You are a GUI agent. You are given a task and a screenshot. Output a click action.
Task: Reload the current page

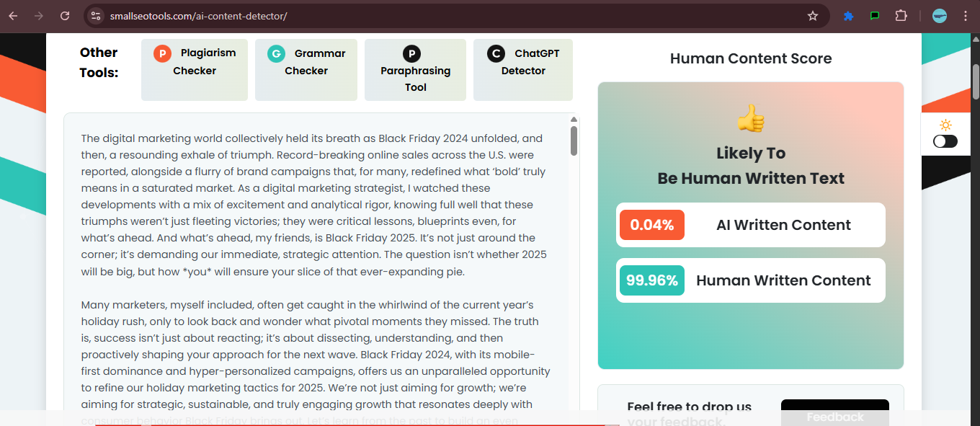[x=65, y=16]
